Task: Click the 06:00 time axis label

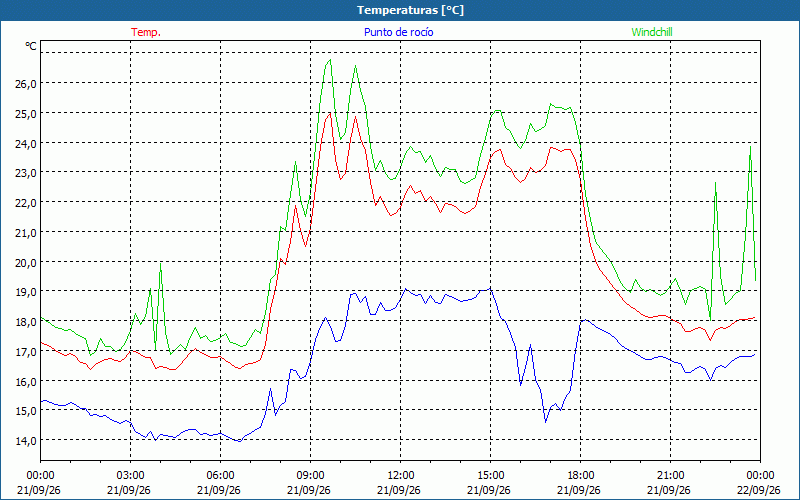Action: [220, 476]
